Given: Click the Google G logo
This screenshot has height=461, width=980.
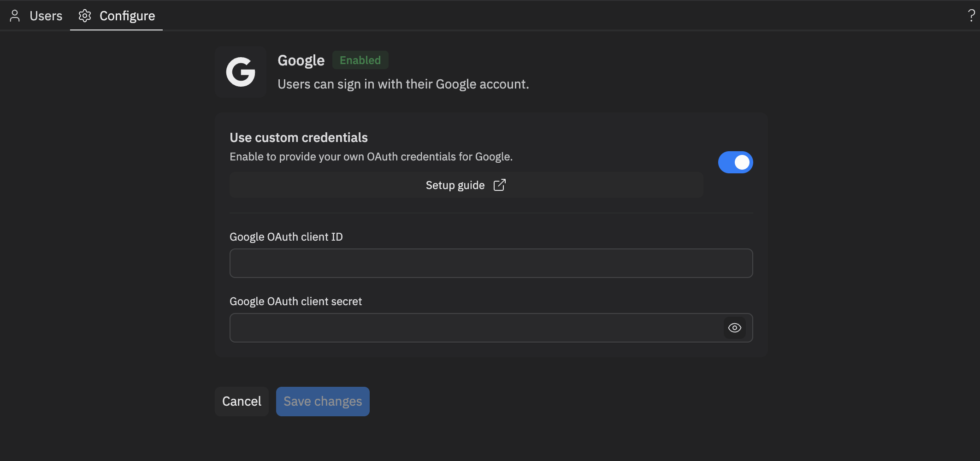Looking at the screenshot, I should click(241, 71).
